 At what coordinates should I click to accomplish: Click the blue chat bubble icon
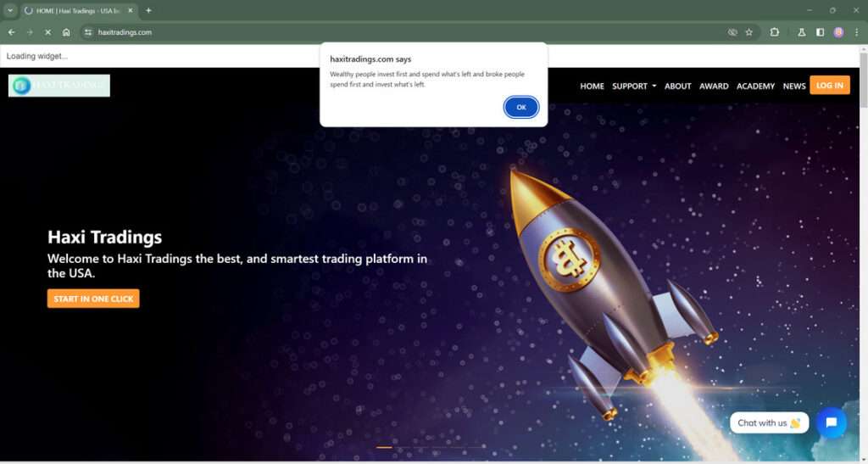click(x=831, y=422)
